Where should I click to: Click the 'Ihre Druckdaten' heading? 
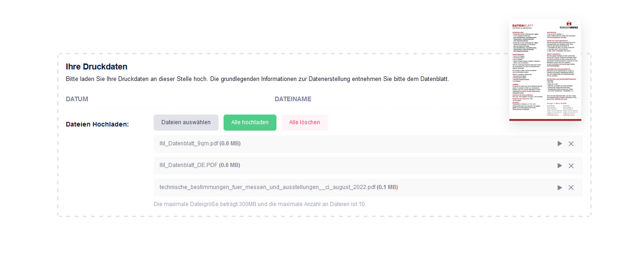(x=97, y=67)
